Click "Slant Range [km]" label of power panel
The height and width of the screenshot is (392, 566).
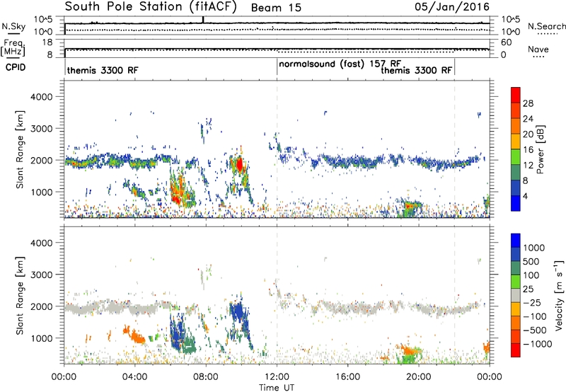(x=20, y=149)
